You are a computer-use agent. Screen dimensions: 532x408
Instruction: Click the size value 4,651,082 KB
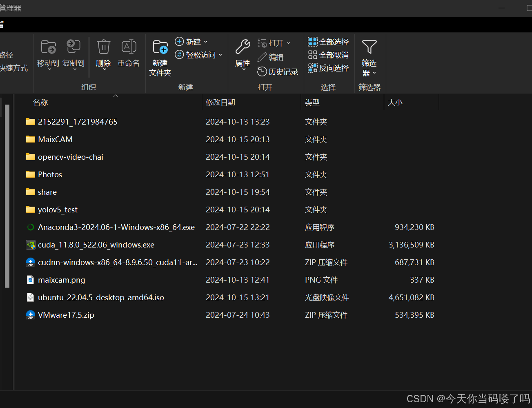[x=412, y=297]
